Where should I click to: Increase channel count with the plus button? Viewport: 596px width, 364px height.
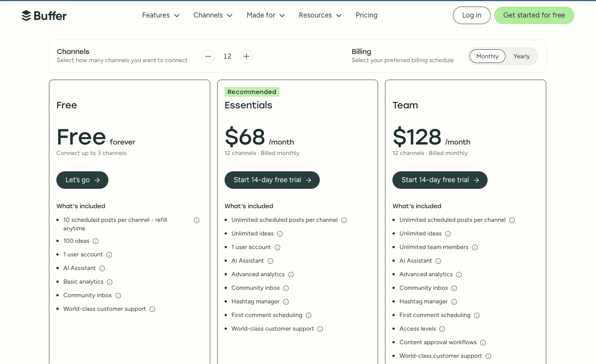pyautogui.click(x=246, y=56)
